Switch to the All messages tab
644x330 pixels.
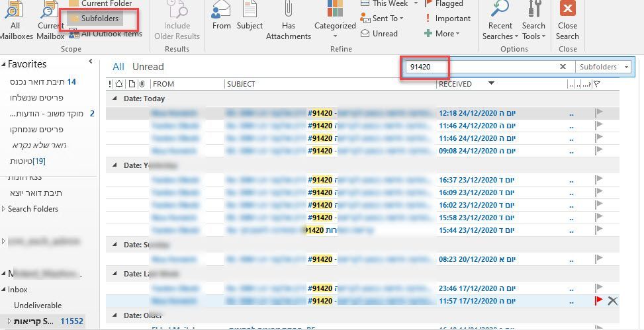coord(118,67)
